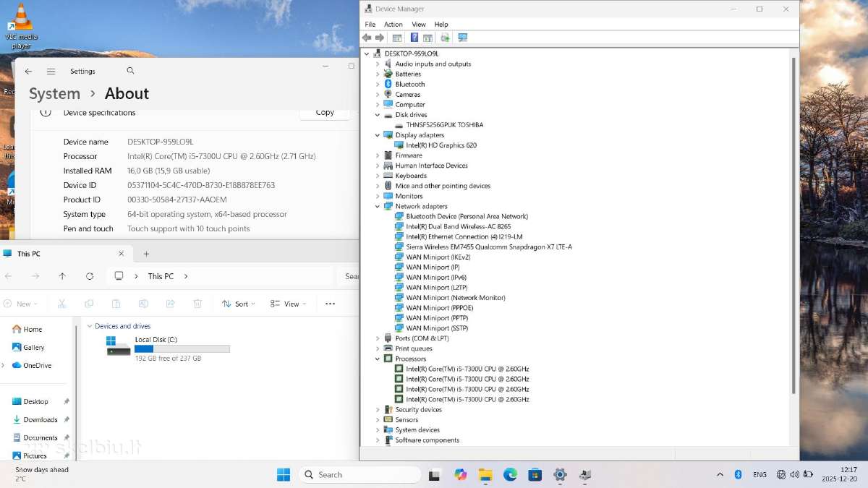Open Sort dropdown in File Explorer
Image resolution: width=868 pixels, height=488 pixels.
click(x=239, y=304)
